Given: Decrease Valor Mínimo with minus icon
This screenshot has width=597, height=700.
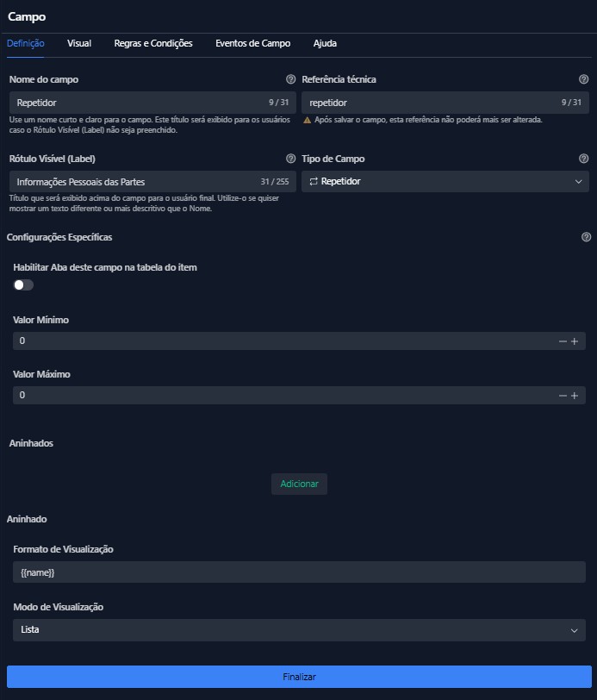Looking at the screenshot, I should pyautogui.click(x=563, y=341).
